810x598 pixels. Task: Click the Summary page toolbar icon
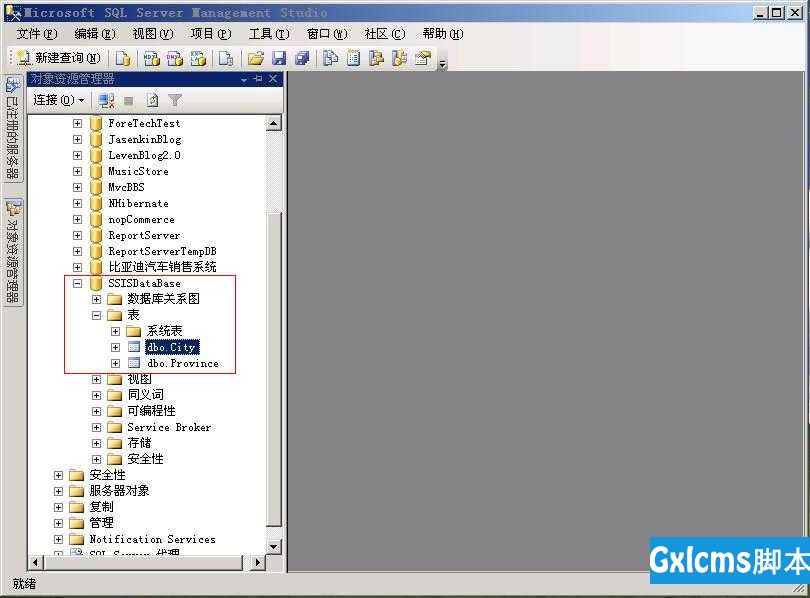353,58
